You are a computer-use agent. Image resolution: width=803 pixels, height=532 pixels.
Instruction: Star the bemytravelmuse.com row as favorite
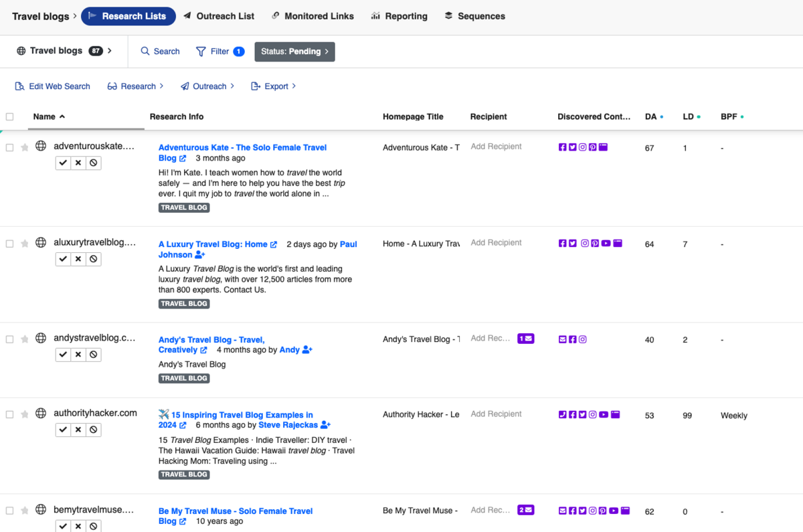coord(25,509)
